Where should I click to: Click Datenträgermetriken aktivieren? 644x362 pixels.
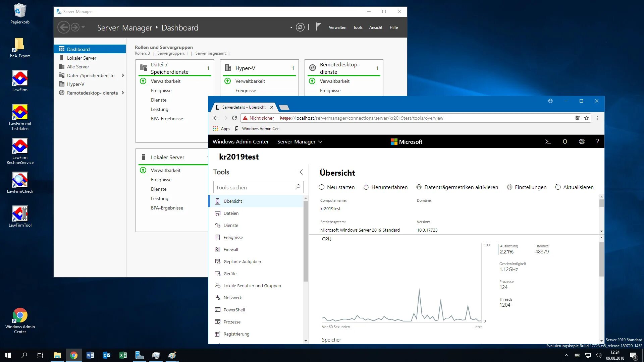click(457, 187)
